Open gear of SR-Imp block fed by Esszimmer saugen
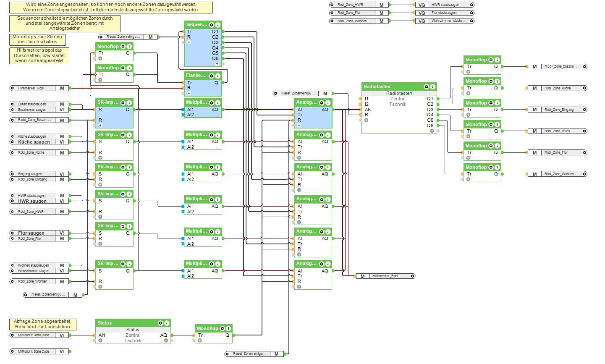Screen dimensions: 605x364 [123, 102]
